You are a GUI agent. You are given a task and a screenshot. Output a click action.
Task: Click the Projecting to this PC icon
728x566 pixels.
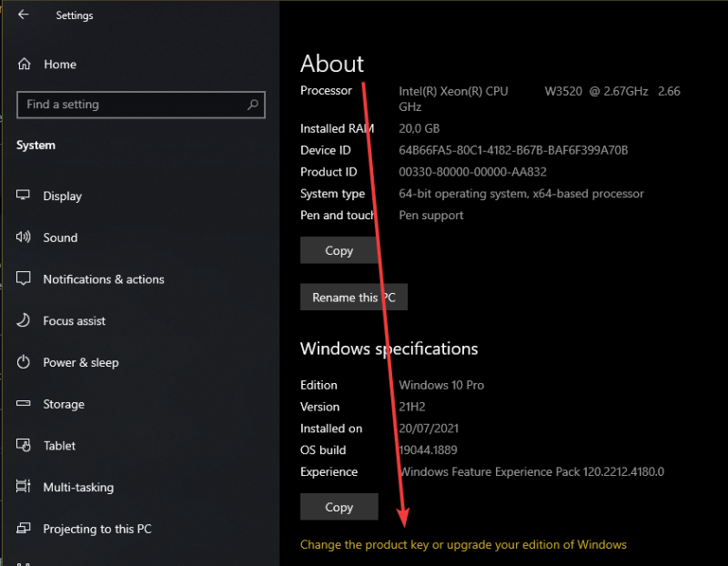[24, 528]
